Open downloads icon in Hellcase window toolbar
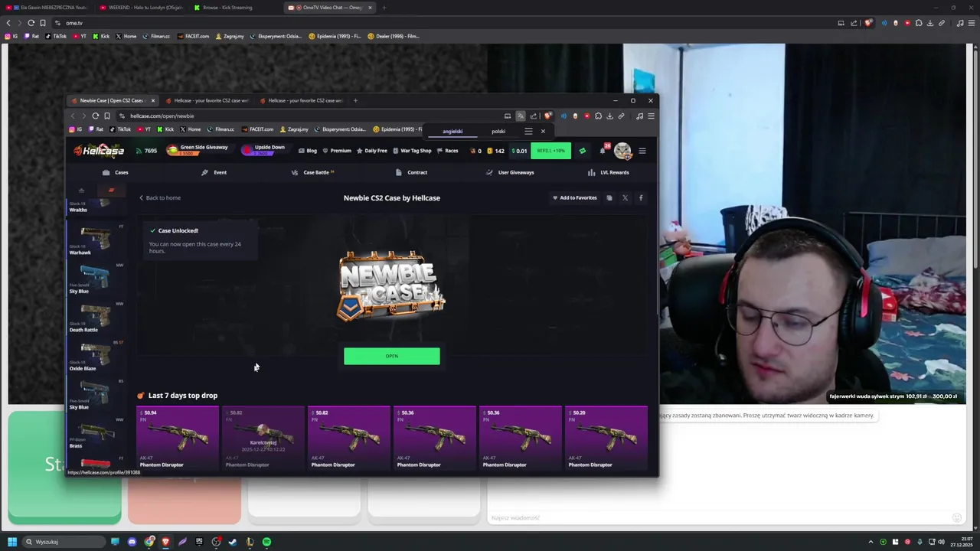This screenshot has width=980, height=551. coord(609,116)
